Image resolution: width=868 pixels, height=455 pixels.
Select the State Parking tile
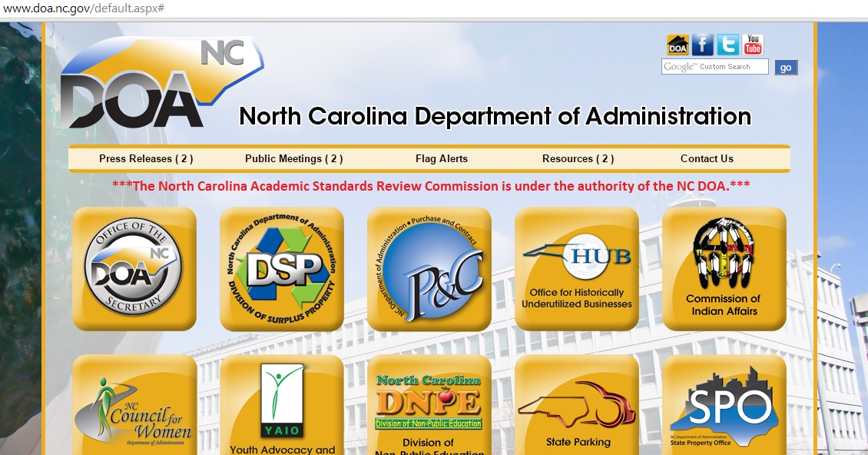(x=577, y=406)
